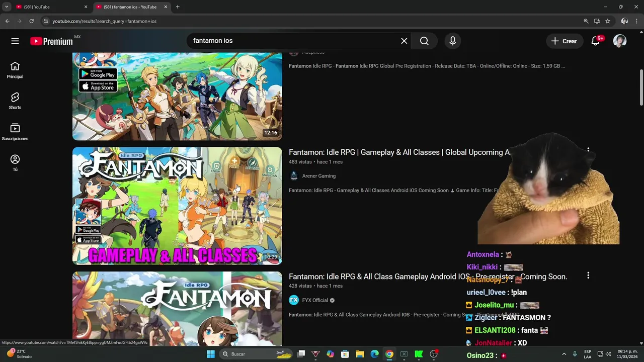Open the zoom magnifier in address bar
Screen dimensions: 644x362
pos(586,21)
